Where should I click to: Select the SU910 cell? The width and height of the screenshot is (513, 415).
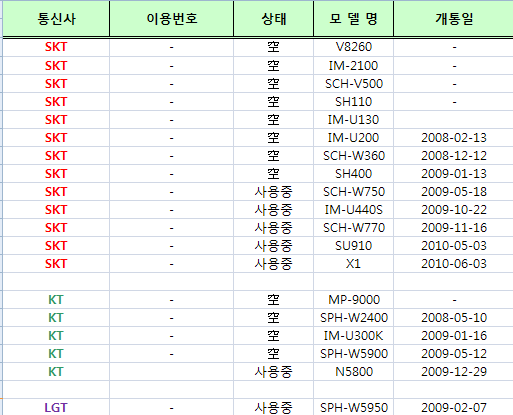[x=354, y=246]
